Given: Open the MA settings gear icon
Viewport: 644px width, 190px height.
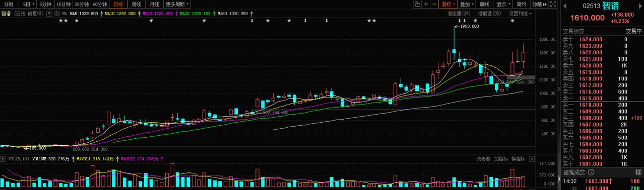Looking at the screenshot, I should point(56,14).
